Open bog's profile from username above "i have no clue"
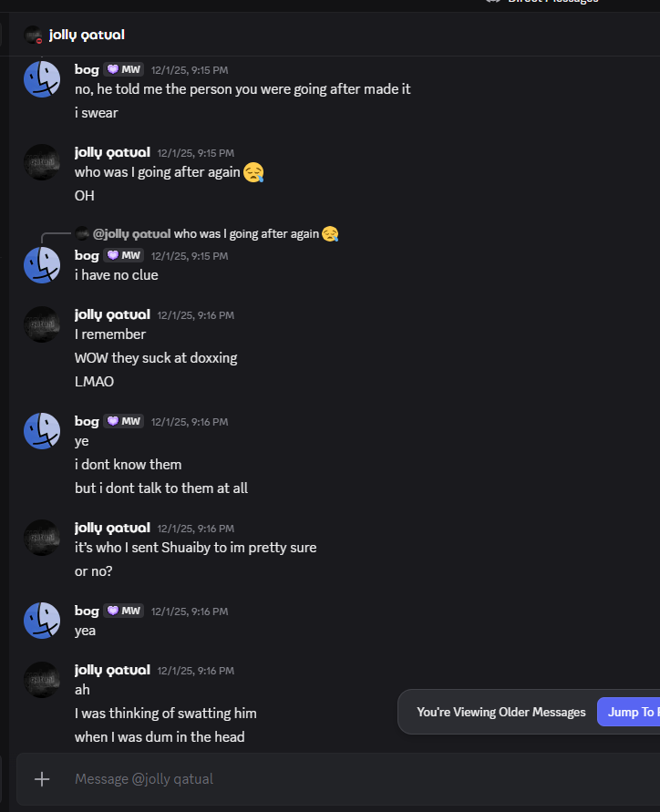This screenshot has width=660, height=812. point(87,255)
